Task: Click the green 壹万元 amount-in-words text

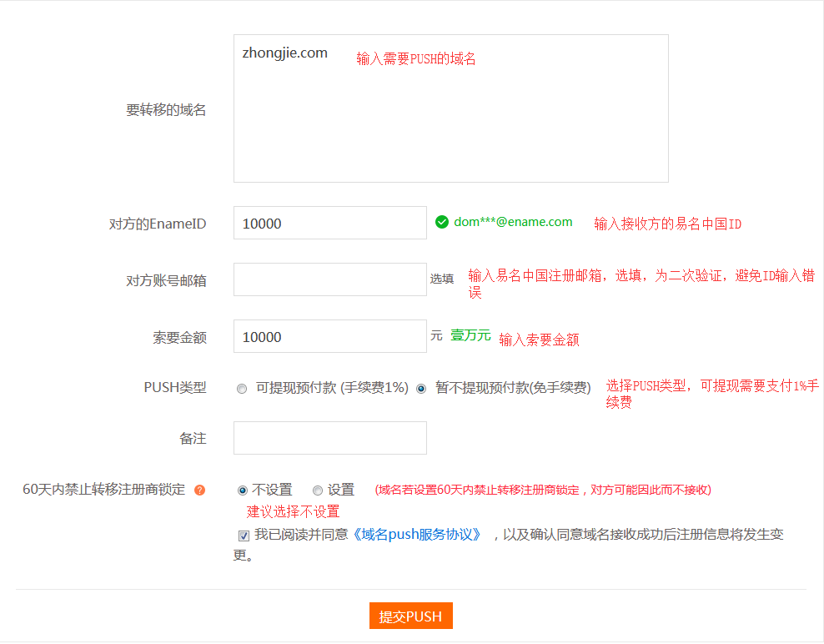Action: [x=470, y=336]
